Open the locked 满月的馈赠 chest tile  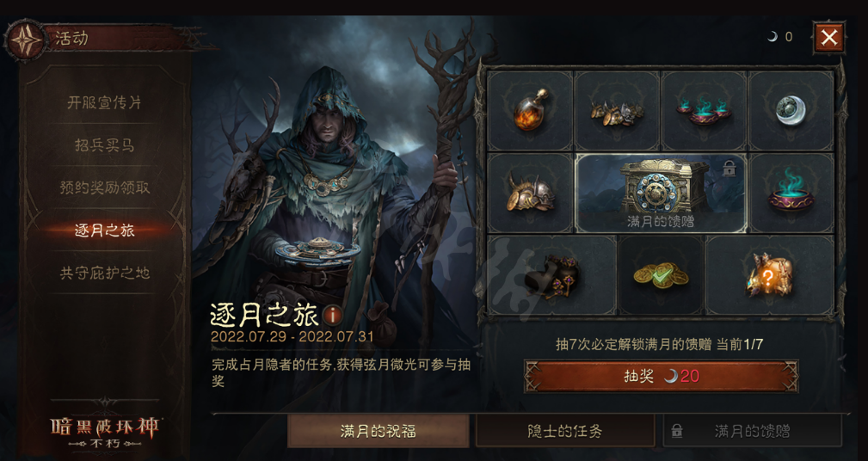point(661,193)
